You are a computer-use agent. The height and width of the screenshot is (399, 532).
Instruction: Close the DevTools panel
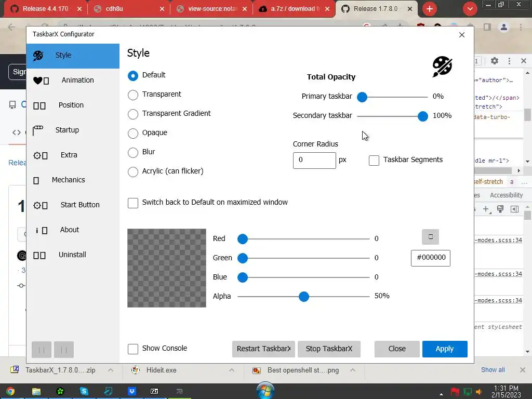click(524, 61)
